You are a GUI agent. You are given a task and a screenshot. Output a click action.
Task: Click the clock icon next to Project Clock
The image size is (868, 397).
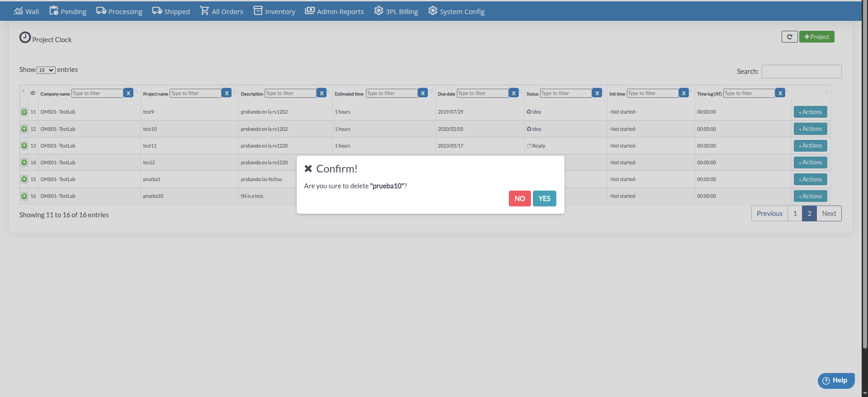[25, 38]
